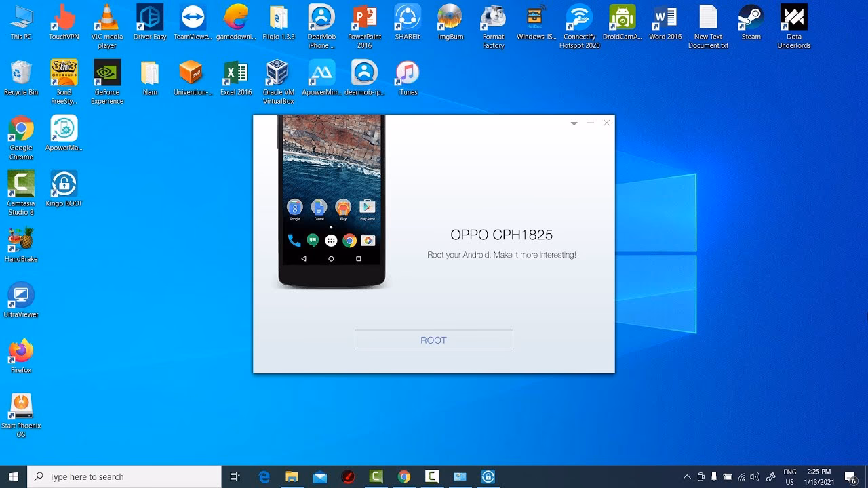Select the 3on3 FreeStyle shortcut
868x488 pixels.
pos(64,83)
